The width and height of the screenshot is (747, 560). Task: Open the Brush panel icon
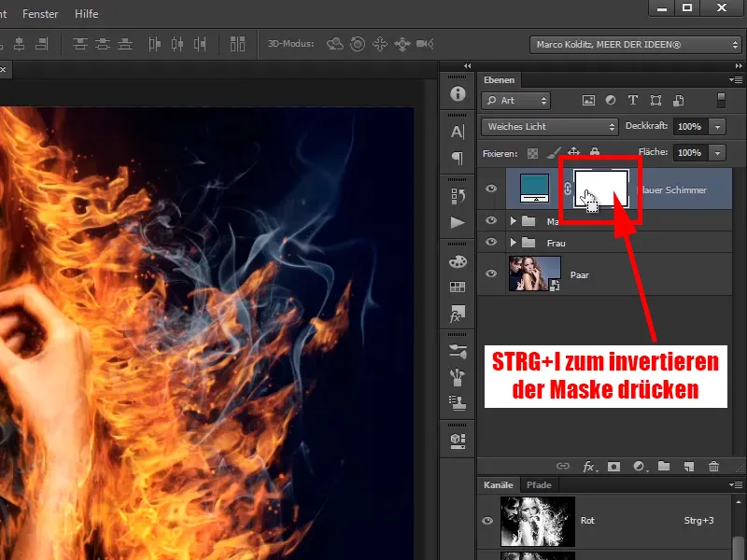tap(458, 377)
